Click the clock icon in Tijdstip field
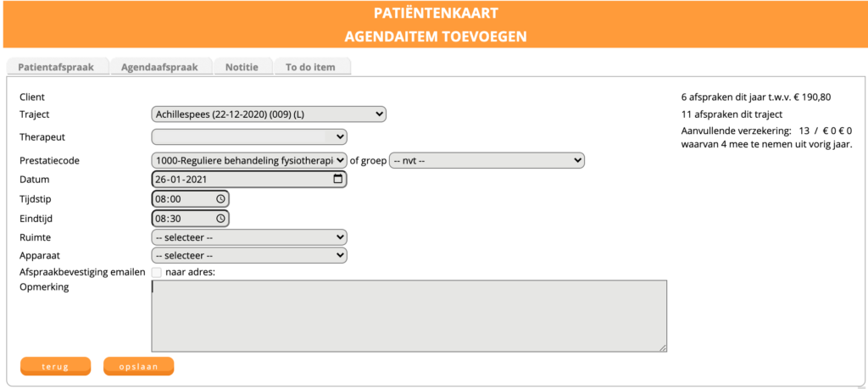Screen dimensions: 868x389 click(221, 199)
